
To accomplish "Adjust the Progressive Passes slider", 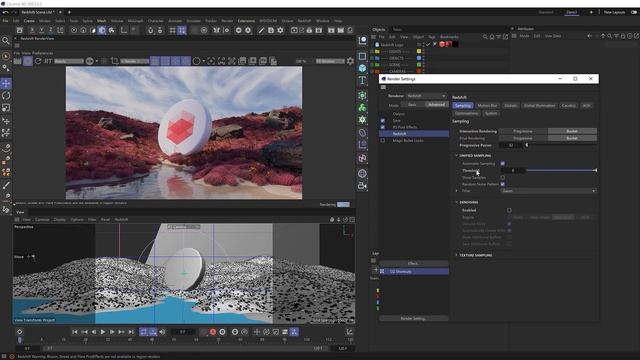I will (561, 145).
